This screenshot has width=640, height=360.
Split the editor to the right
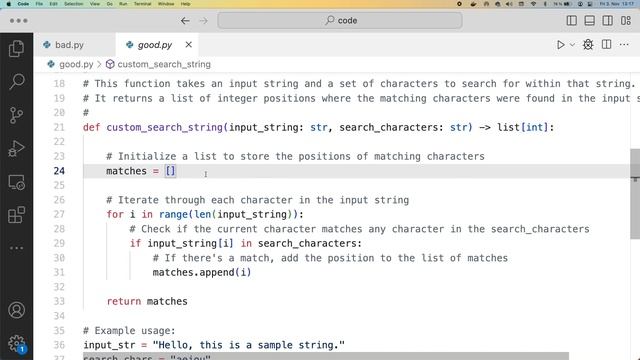(607, 45)
